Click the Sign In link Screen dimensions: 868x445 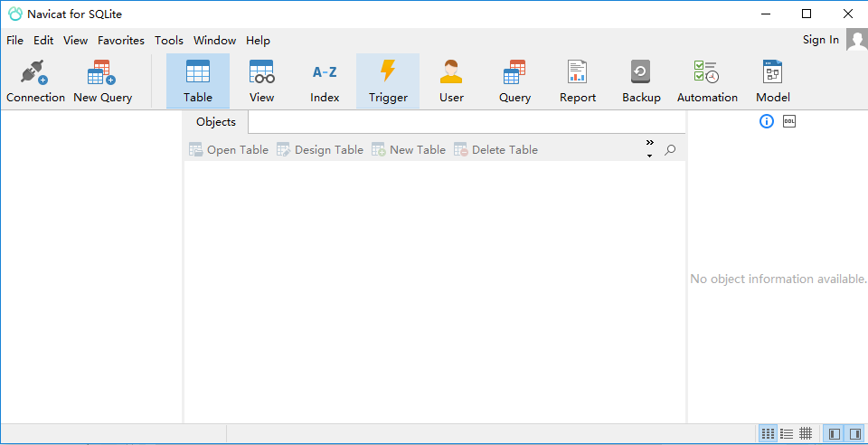click(x=821, y=40)
